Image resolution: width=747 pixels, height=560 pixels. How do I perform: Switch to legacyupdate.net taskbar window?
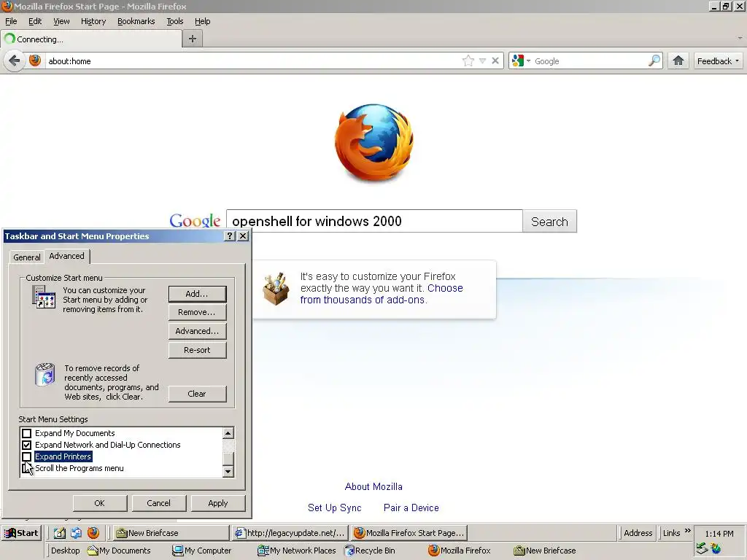coord(290,533)
